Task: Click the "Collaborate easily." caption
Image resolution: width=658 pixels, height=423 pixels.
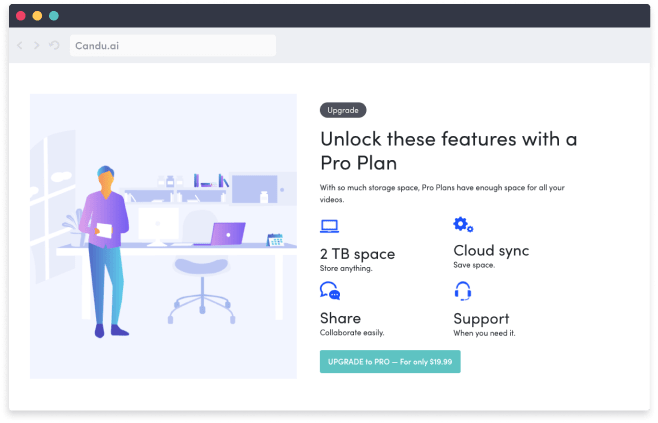Action: (x=352, y=332)
